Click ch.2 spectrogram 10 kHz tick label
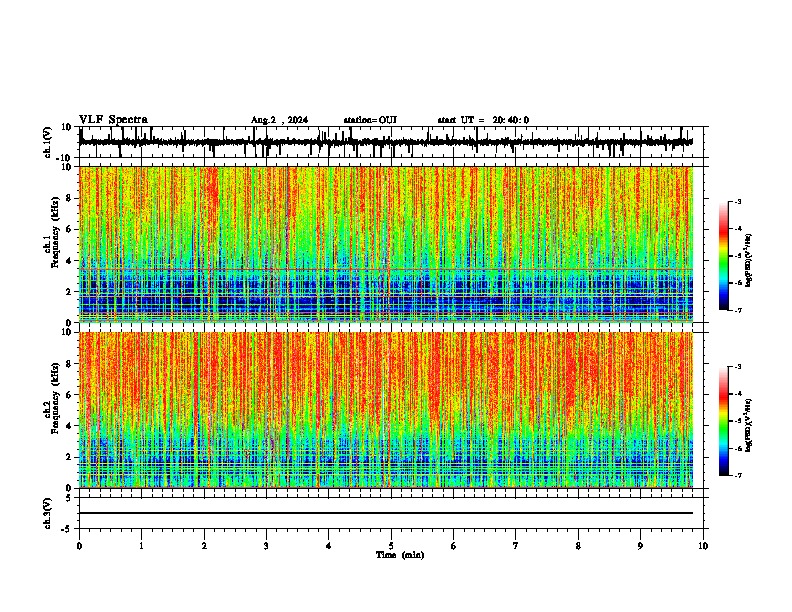Image resolution: width=792 pixels, height=612 pixels. pos(67,332)
